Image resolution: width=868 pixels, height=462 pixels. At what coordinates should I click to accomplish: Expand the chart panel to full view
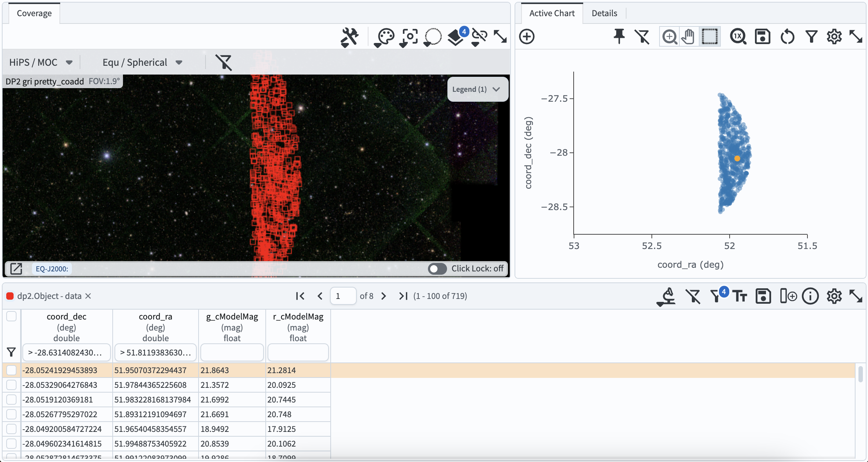(856, 37)
